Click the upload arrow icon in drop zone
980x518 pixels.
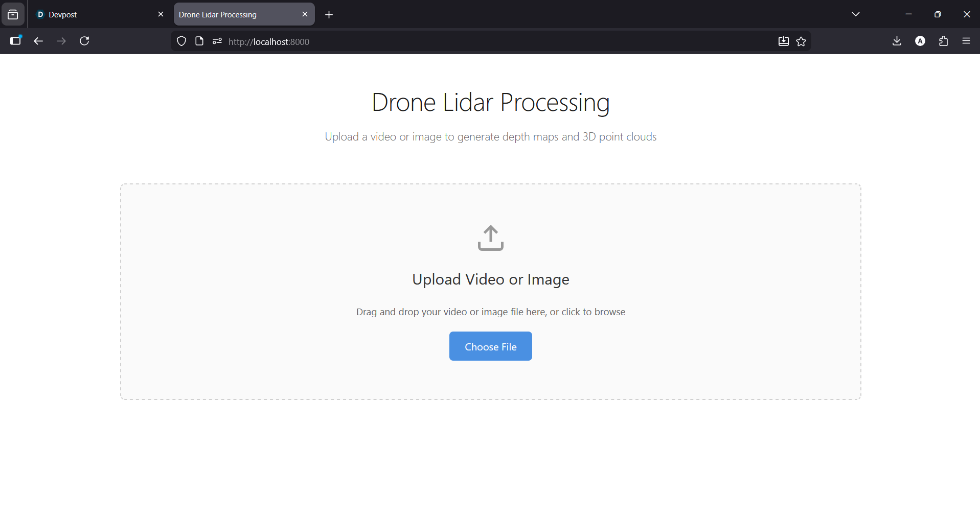(x=490, y=238)
